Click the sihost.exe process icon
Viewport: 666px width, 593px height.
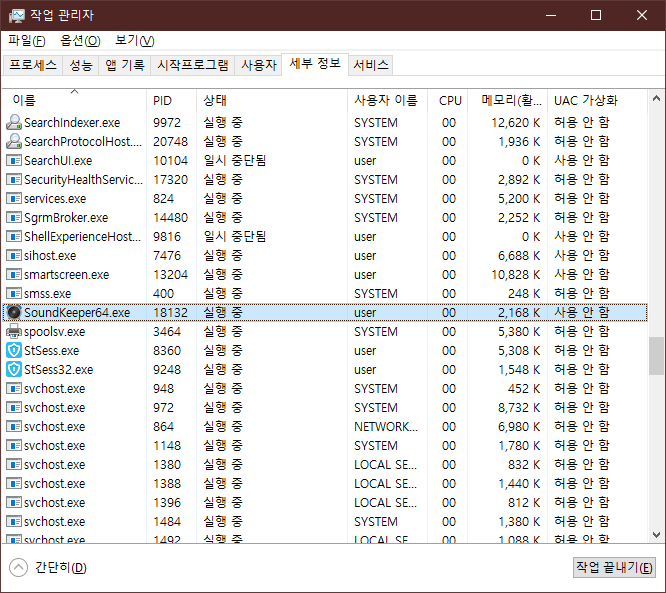14,256
